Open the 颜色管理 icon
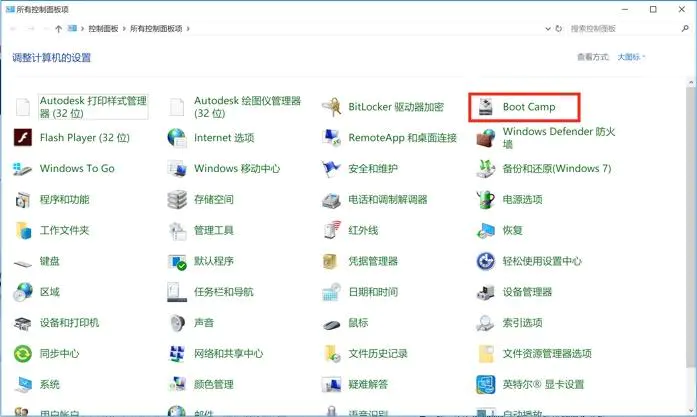This screenshot has width=697, height=417. pyautogui.click(x=177, y=385)
